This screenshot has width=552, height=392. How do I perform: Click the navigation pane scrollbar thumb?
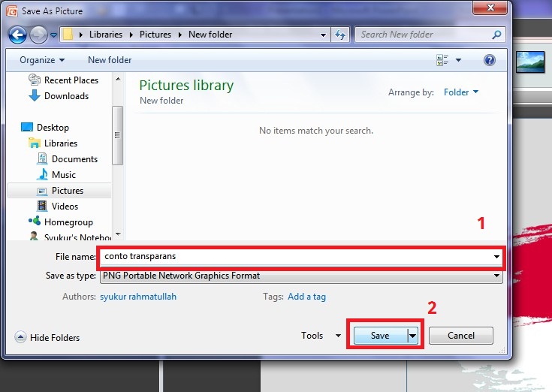point(117,135)
